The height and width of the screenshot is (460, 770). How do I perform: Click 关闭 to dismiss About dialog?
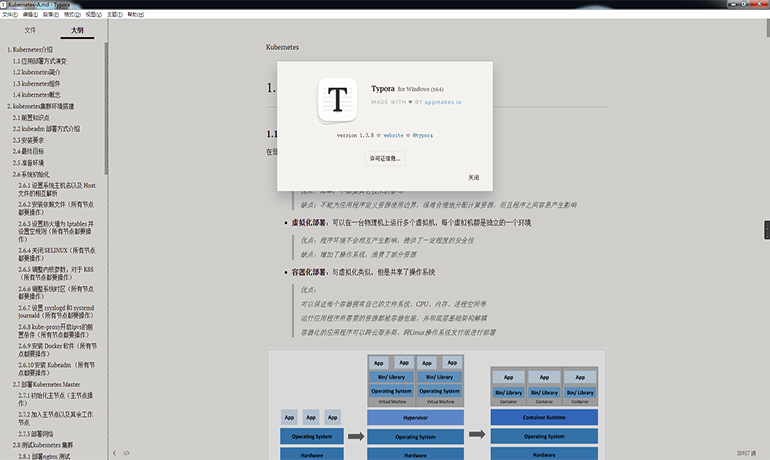[x=473, y=178]
